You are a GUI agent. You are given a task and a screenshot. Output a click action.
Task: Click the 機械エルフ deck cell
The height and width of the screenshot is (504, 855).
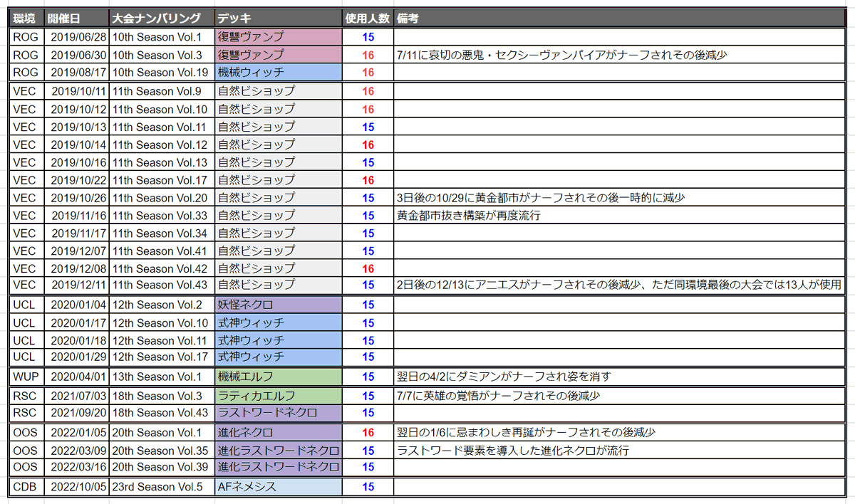[279, 377]
